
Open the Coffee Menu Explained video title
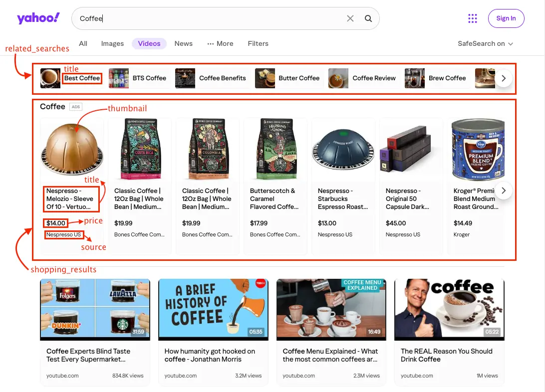pos(330,355)
